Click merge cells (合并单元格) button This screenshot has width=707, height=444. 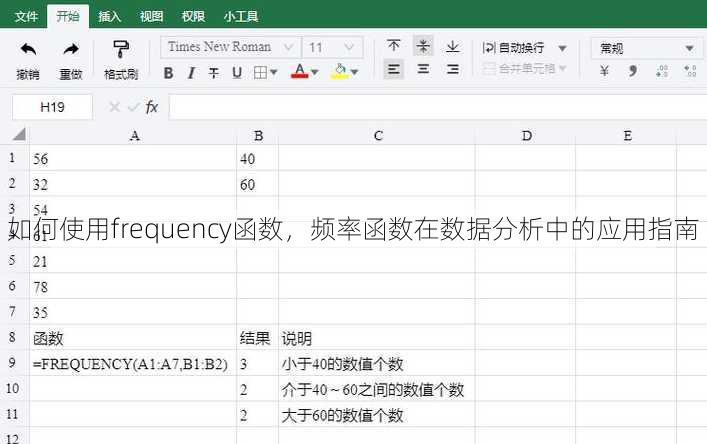click(519, 69)
